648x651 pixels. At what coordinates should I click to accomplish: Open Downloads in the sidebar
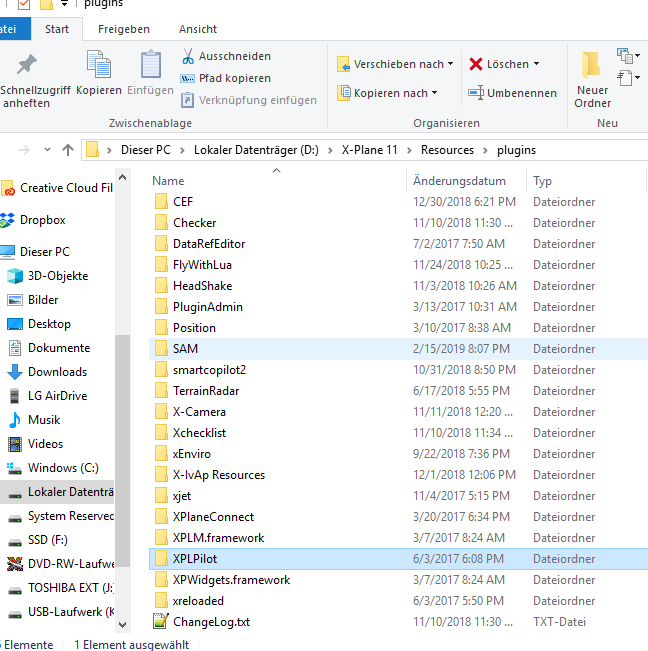point(49,372)
